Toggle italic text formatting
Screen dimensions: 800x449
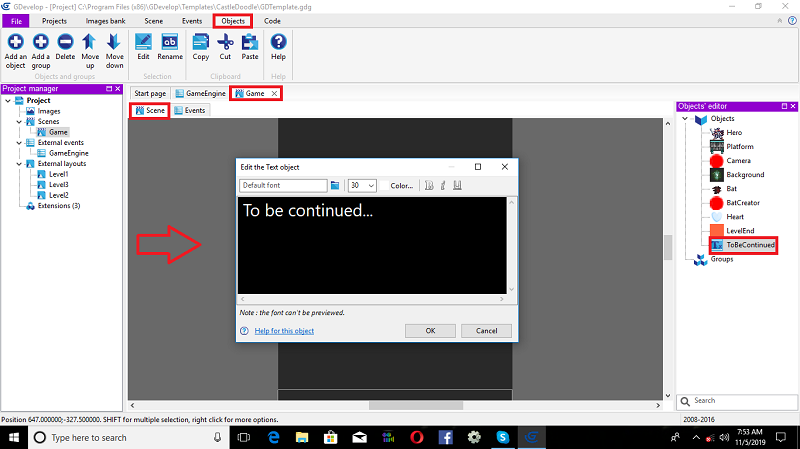pyautogui.click(x=443, y=185)
